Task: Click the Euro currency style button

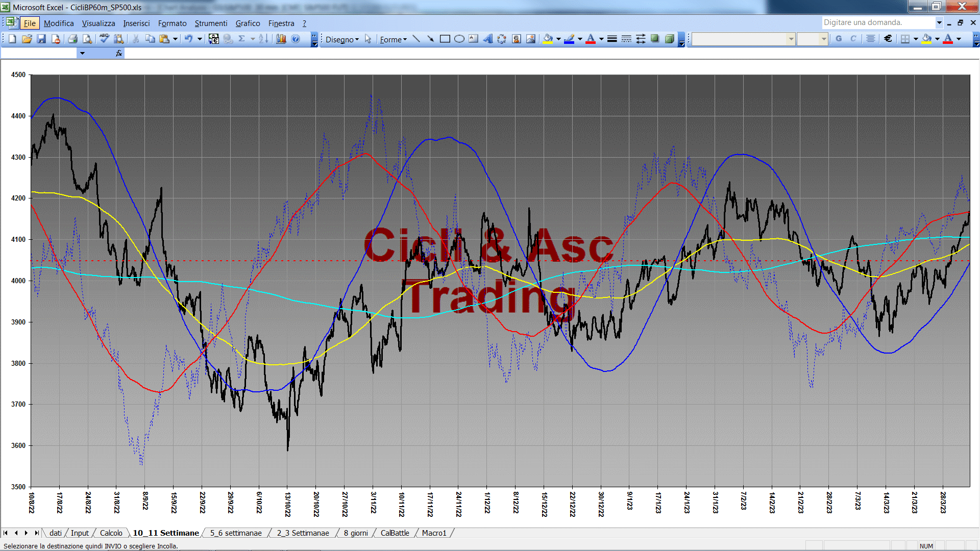Action: 888,39
